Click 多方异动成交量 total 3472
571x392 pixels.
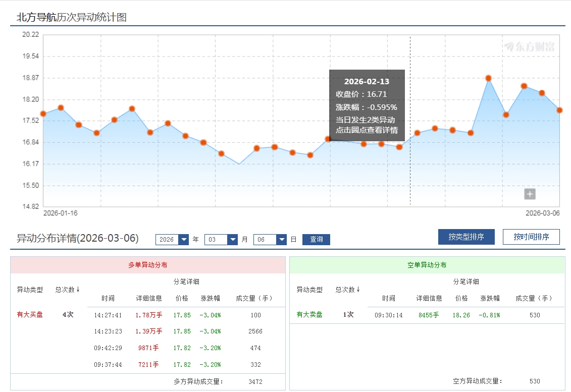coord(255,382)
